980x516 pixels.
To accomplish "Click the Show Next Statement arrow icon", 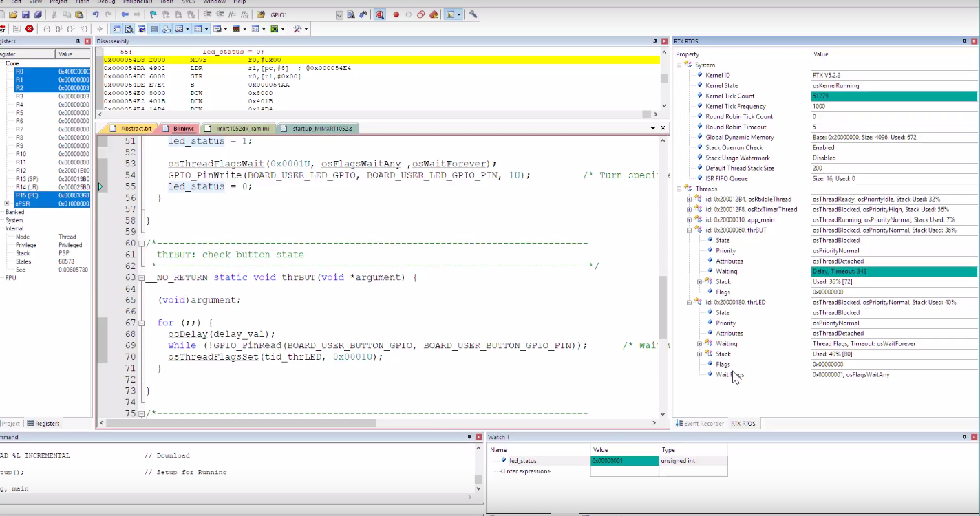I will [x=100, y=29].
